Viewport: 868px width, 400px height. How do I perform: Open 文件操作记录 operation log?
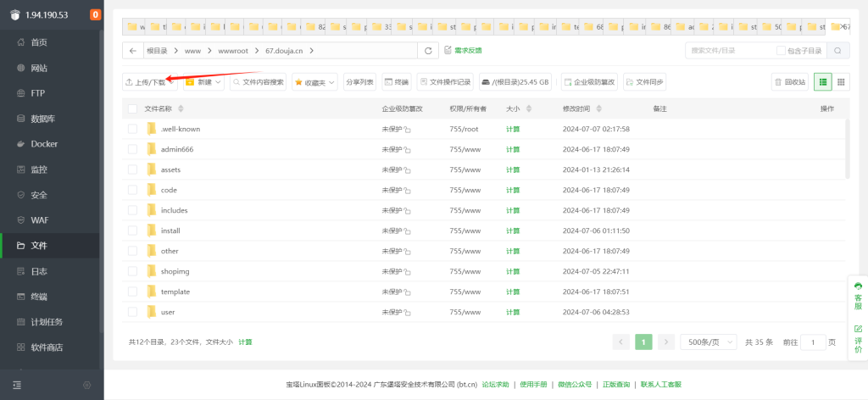click(x=445, y=82)
